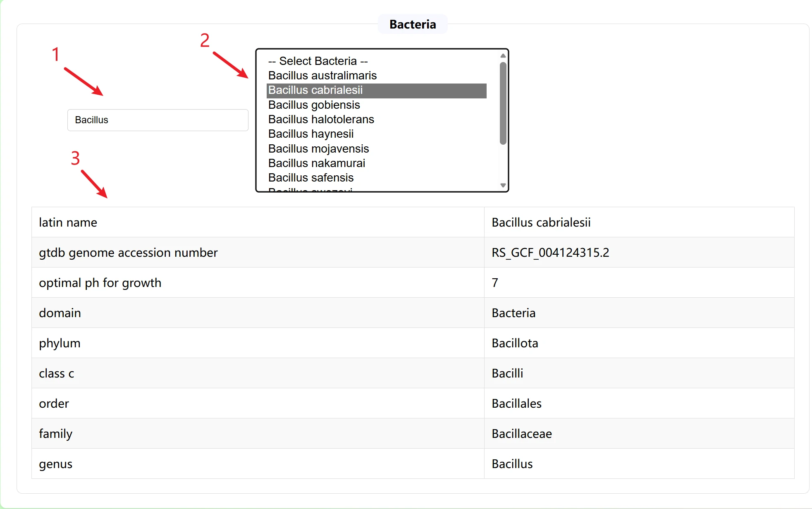Click the listbox scroll down arrow
812x509 pixels.
click(x=503, y=185)
